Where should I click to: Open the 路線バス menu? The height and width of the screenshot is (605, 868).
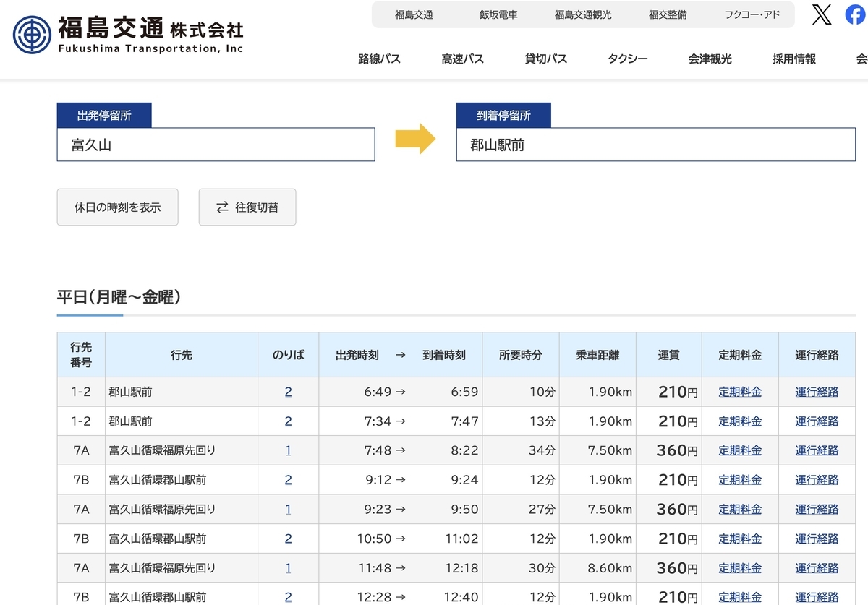tap(379, 59)
